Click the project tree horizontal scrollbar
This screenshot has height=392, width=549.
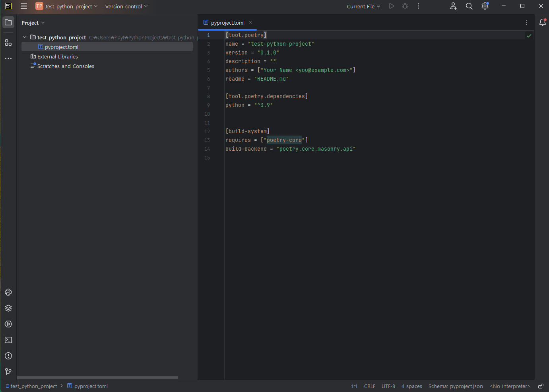click(97, 378)
